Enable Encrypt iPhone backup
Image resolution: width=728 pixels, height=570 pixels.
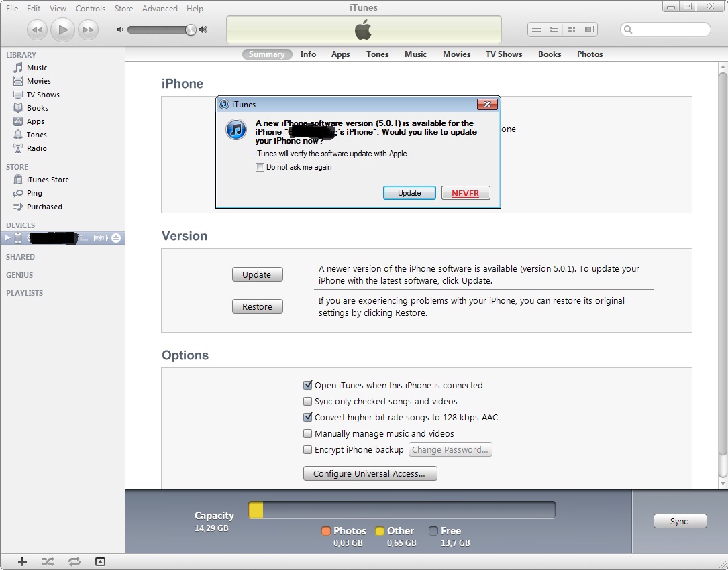(x=307, y=449)
